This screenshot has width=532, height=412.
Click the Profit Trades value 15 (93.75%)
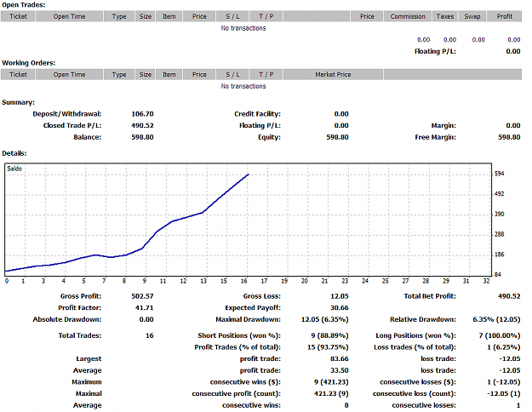click(x=328, y=347)
